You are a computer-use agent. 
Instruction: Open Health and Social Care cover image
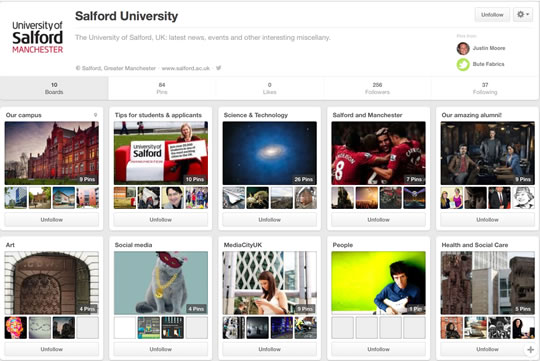point(488,283)
